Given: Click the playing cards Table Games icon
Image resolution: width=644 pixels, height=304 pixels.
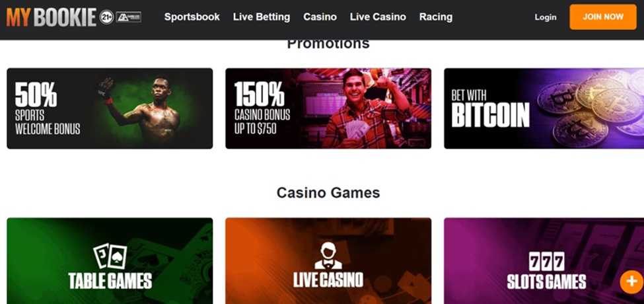Looking at the screenshot, I should pyautogui.click(x=110, y=256).
